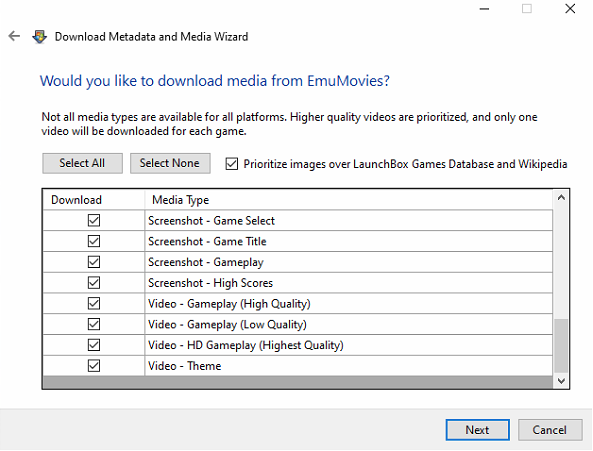Screen dimensions: 593x451
Task: Uncheck Video - HD Gameplay (Highest Quality) checkbox
Action: point(94,345)
